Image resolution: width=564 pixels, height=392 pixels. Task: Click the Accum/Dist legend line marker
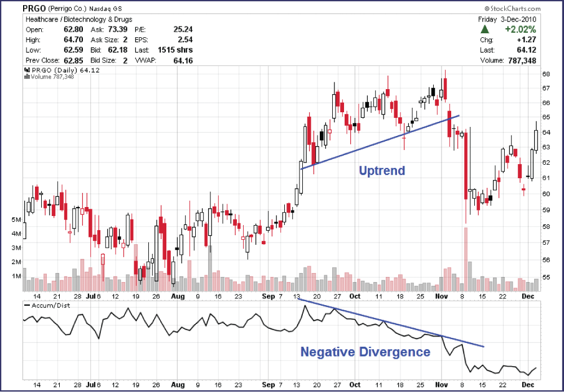(28, 305)
